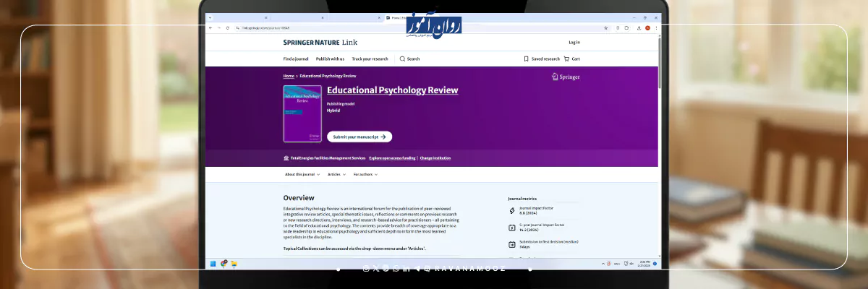Image resolution: width=868 pixels, height=289 pixels.
Task: Open the Chrome profile avatar
Action: 647,27
